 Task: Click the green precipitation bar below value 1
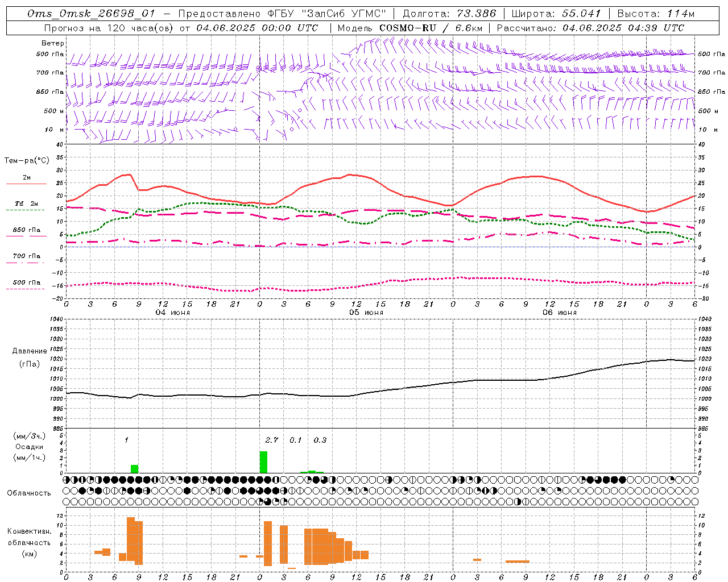point(134,469)
